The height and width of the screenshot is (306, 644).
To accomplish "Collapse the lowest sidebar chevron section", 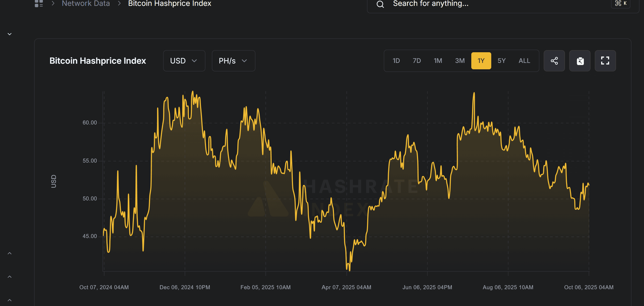I will click(x=10, y=300).
